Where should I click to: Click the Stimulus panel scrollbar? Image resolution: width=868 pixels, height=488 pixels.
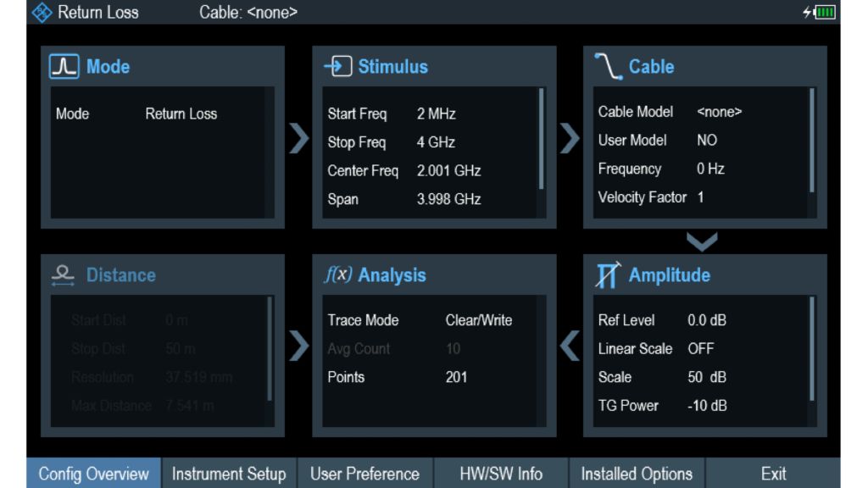click(542, 140)
